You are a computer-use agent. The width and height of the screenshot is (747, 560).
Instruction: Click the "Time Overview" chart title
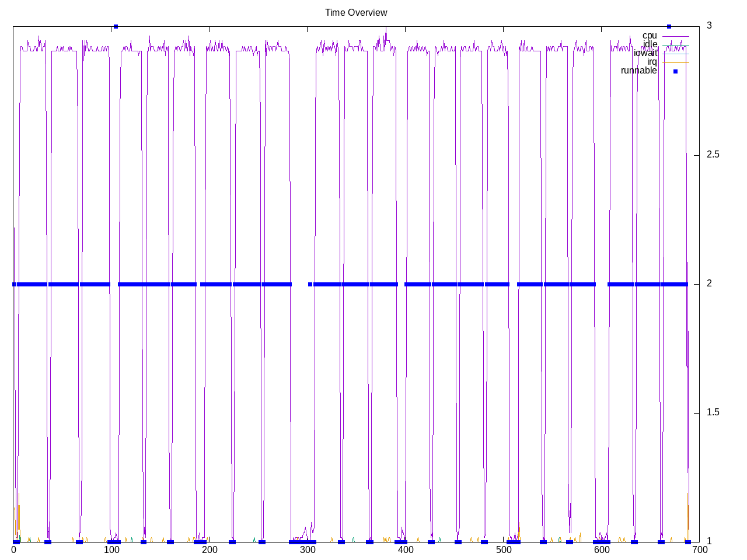(356, 12)
